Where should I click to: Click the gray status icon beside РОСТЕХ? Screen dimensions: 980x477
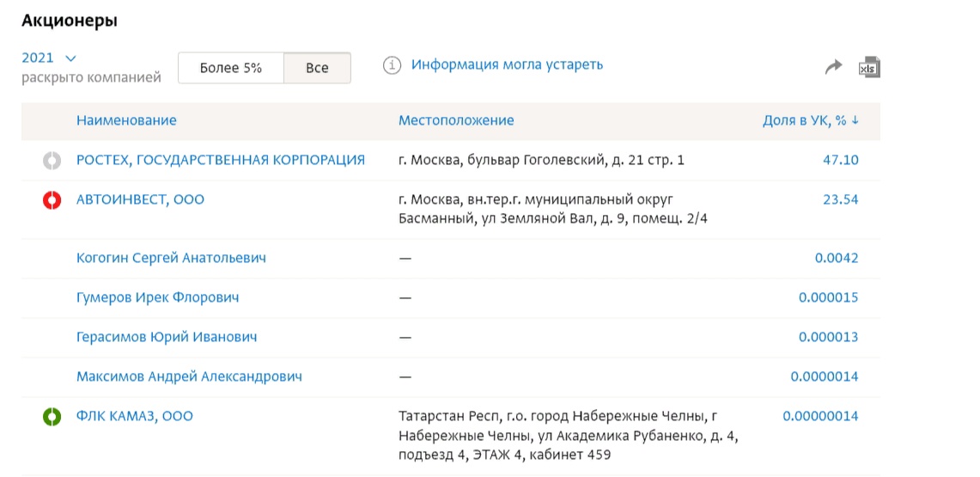52,160
